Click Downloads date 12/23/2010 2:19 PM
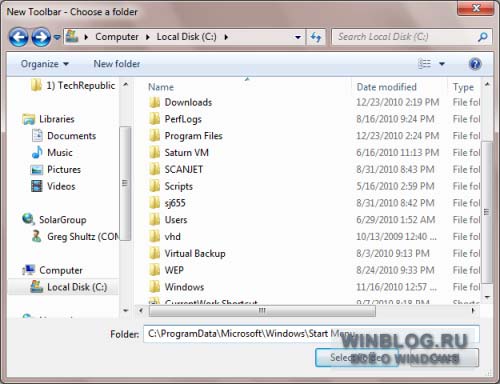Screen dimensions: 500x384 (x=398, y=102)
